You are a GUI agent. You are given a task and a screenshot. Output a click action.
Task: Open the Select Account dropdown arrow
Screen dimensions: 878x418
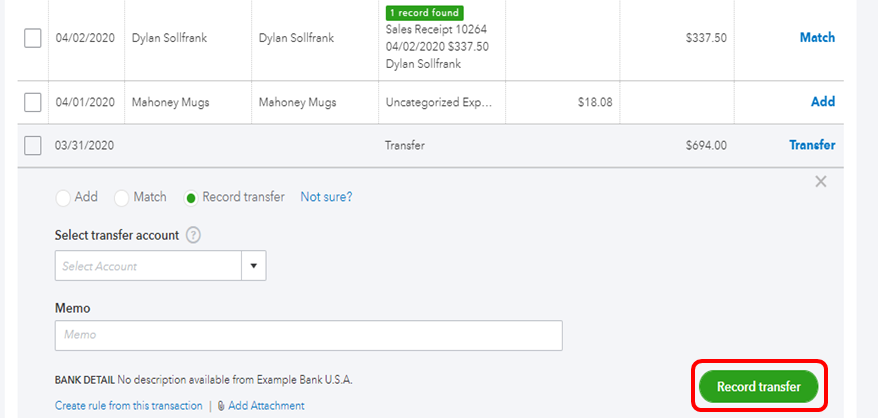(253, 266)
